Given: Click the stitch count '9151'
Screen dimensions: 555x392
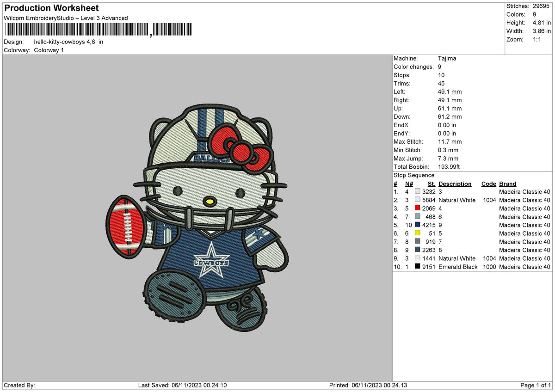Looking at the screenshot, I should 429,267.
